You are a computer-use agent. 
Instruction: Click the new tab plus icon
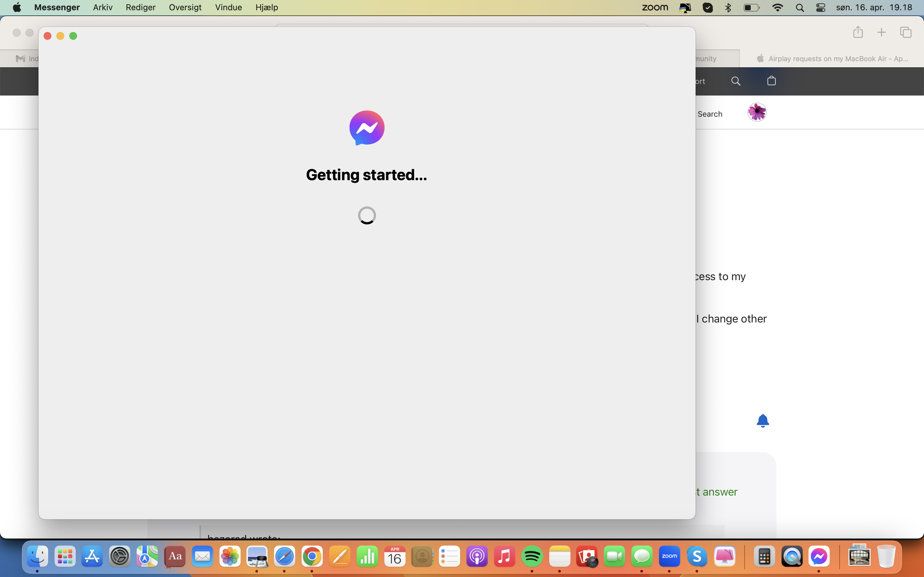pyautogui.click(x=881, y=32)
